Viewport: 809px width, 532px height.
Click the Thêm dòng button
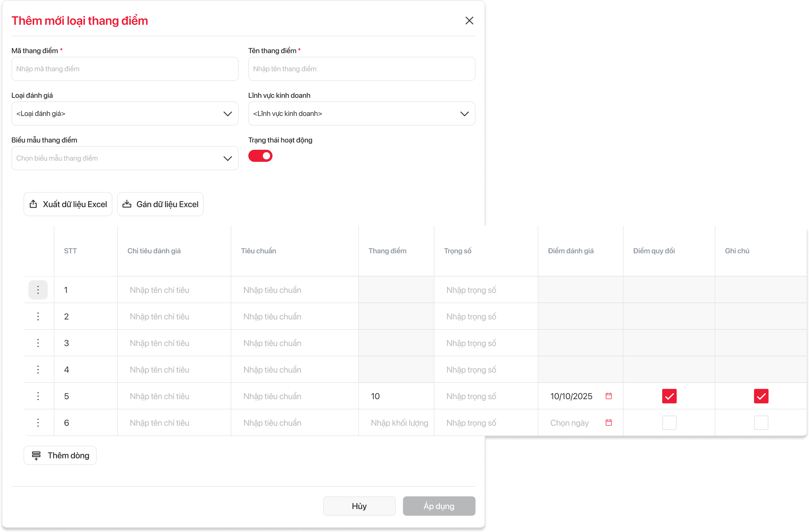coord(60,455)
